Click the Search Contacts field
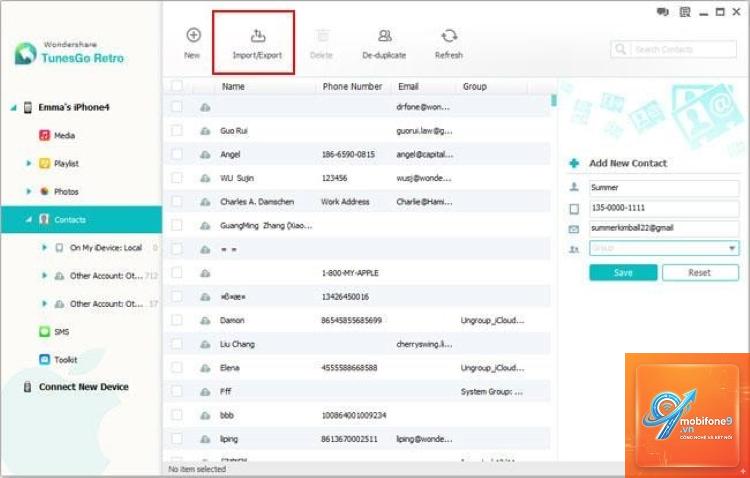Screen dimensions: 750x478 click(x=673, y=49)
